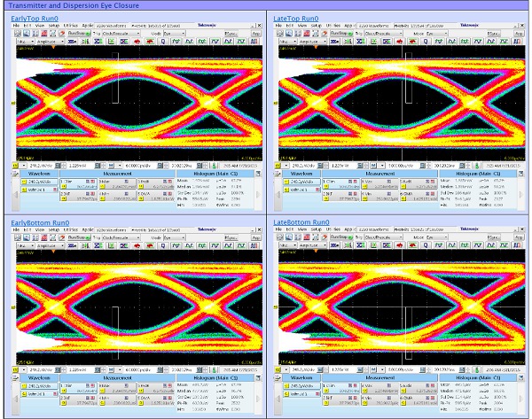532x419 pixels.
Task: Open the EarlyTop Run0 link
Action: click(42, 18)
